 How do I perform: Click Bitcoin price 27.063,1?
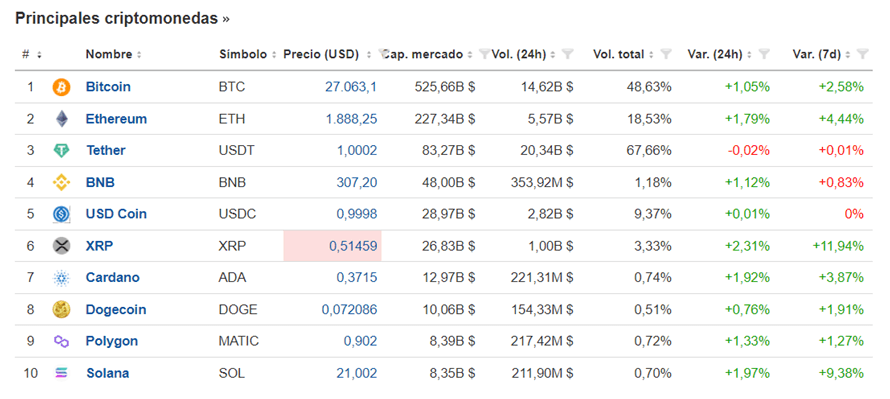pyautogui.click(x=351, y=87)
